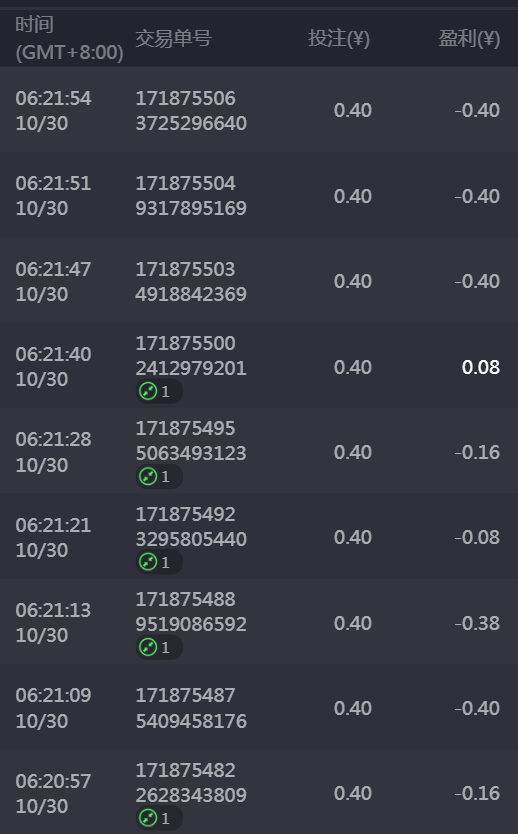
Task: Click the 0.08 profit value
Action: [x=481, y=367]
